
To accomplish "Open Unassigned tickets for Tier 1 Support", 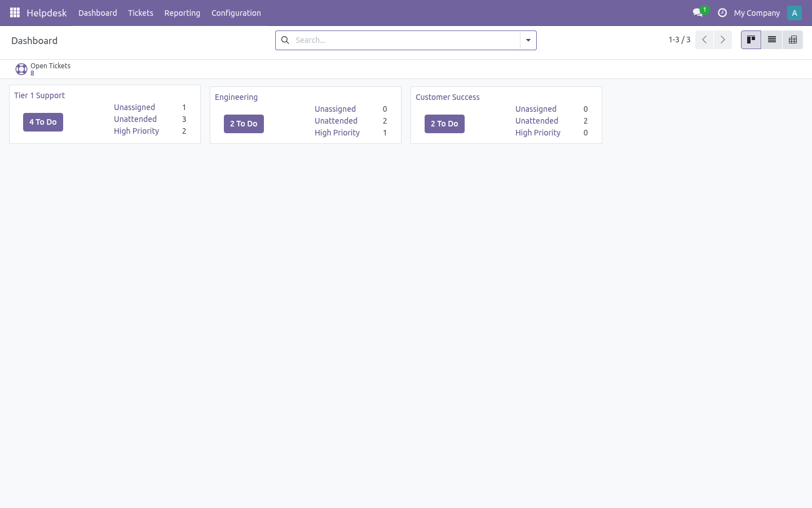I will tap(134, 107).
